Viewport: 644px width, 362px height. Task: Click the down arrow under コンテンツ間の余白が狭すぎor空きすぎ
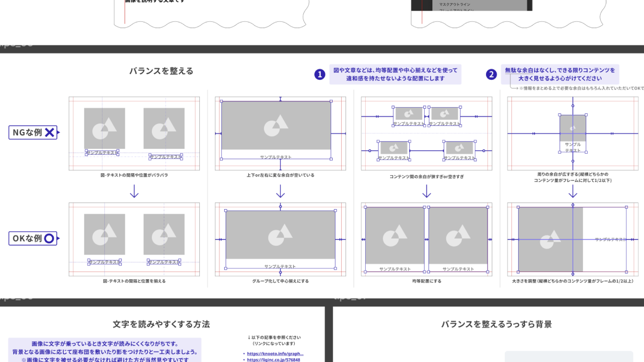tap(426, 191)
